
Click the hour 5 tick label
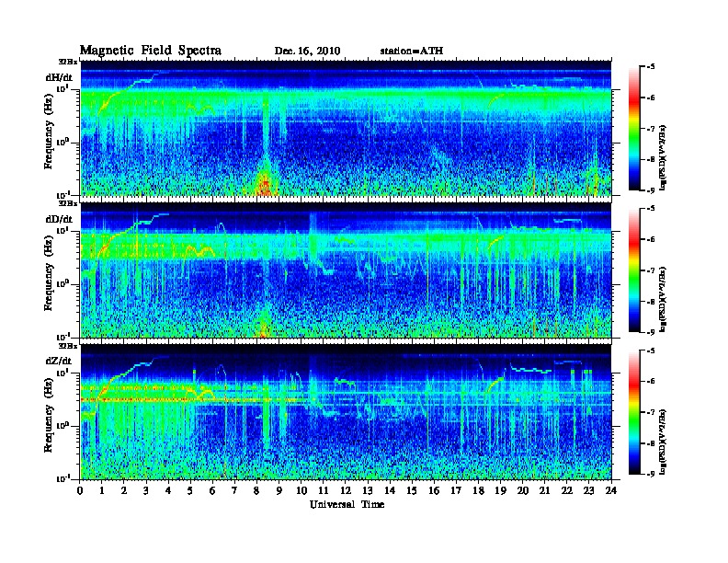[x=190, y=490]
